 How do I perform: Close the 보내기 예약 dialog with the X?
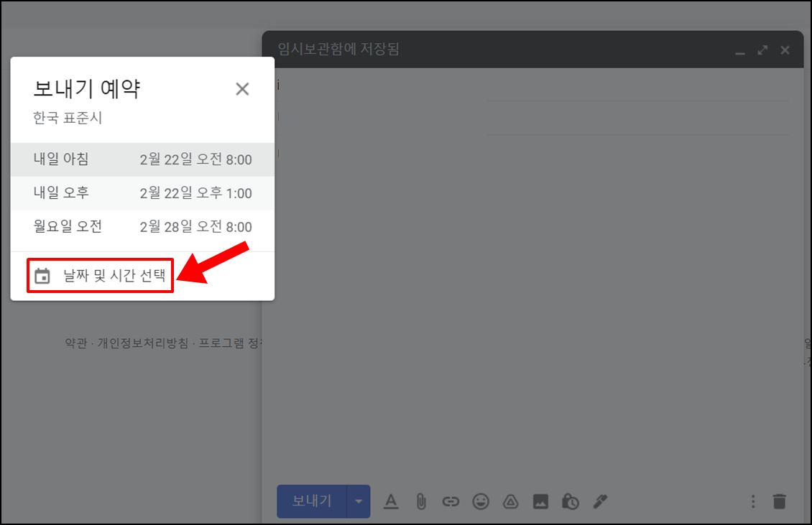pyautogui.click(x=242, y=89)
